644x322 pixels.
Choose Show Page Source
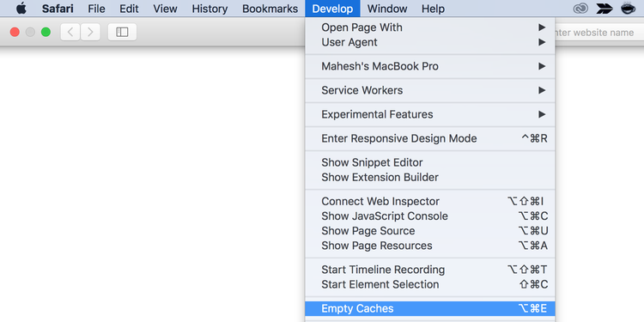point(430,231)
